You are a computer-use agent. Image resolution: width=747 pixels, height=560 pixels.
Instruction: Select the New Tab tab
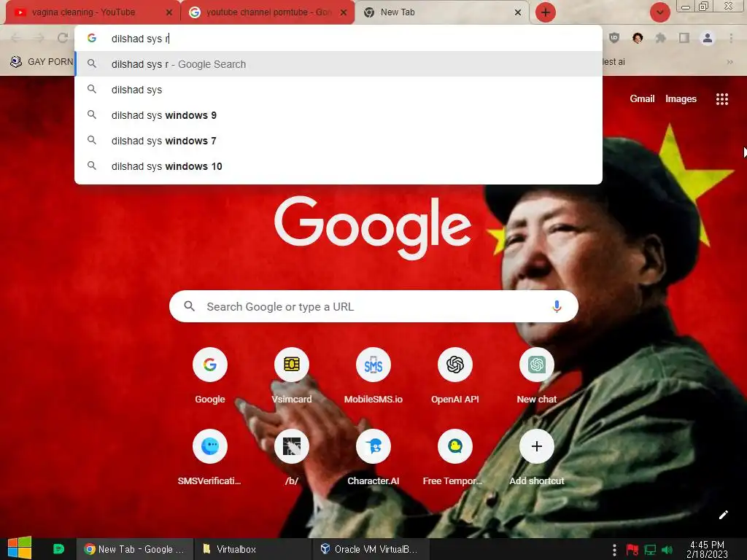tap(441, 12)
